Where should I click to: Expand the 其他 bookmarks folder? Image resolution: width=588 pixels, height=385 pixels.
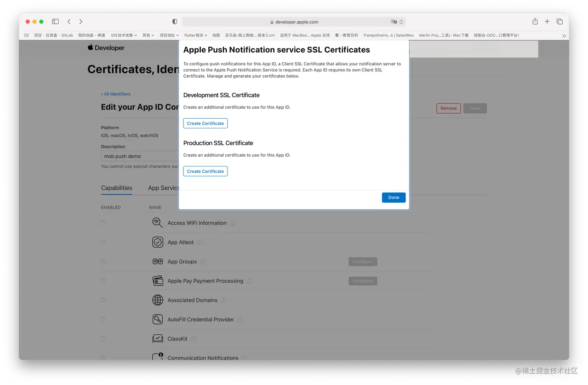(148, 35)
